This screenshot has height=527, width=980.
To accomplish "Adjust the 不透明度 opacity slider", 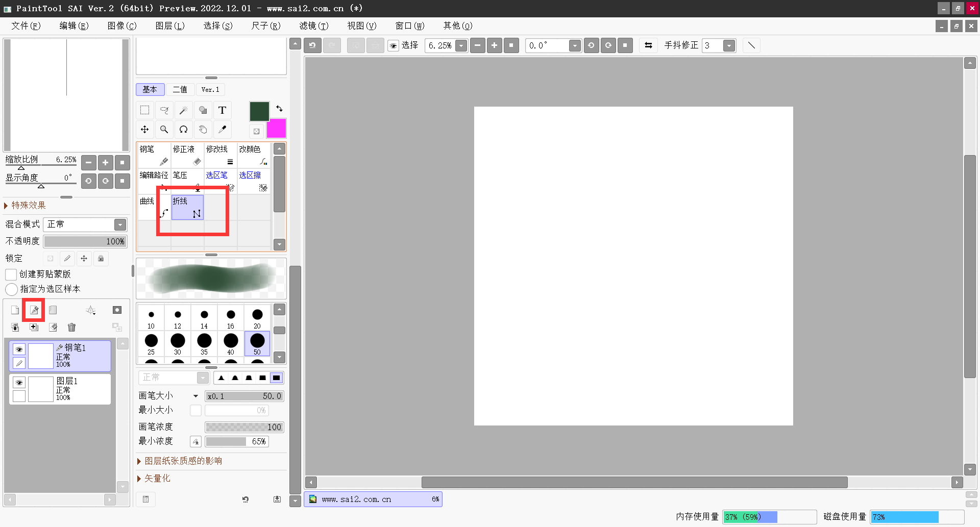I will point(85,241).
